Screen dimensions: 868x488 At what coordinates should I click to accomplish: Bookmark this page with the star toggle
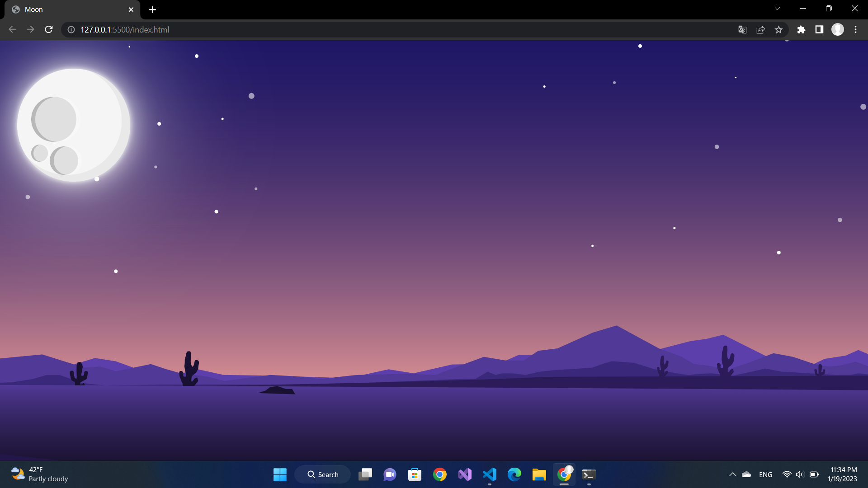pos(778,29)
